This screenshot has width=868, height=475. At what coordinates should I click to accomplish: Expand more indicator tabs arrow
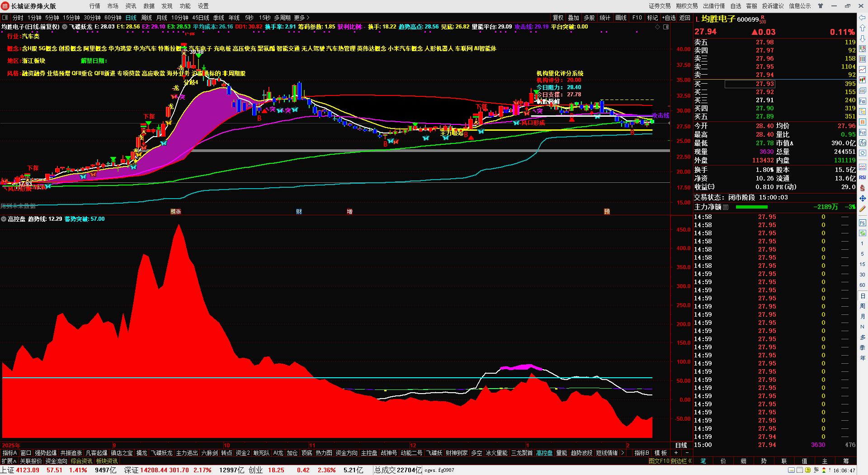(x=623, y=453)
